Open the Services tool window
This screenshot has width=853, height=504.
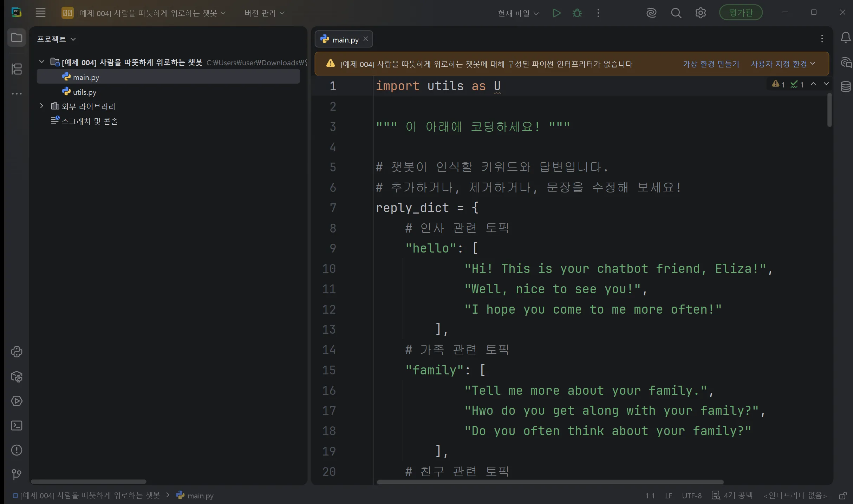click(x=17, y=401)
